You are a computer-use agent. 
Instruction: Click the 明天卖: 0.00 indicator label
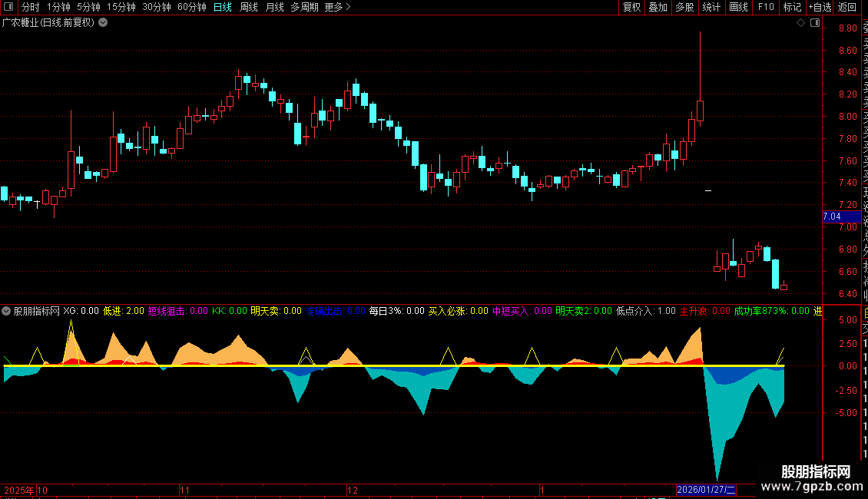277,311
